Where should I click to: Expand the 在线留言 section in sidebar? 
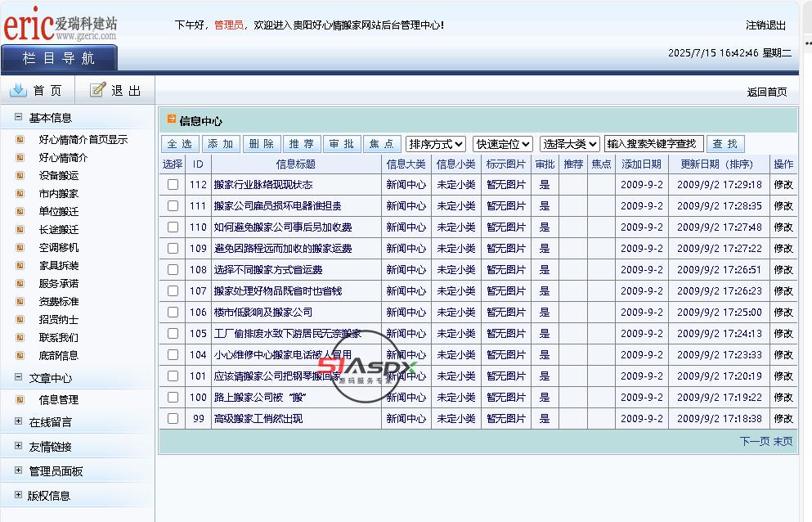click(19, 421)
